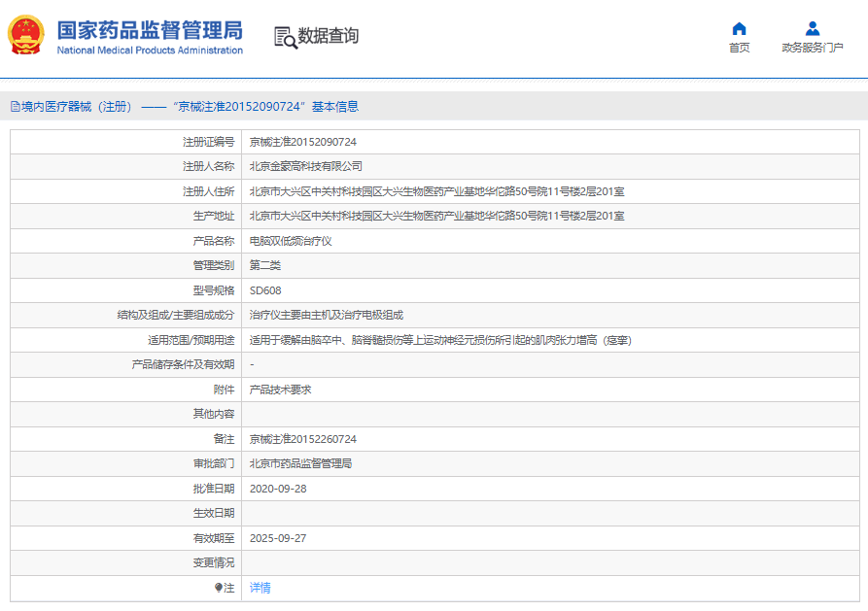The height and width of the screenshot is (611, 868).
Task: Click the 审批部门 row label
Action: point(214,463)
